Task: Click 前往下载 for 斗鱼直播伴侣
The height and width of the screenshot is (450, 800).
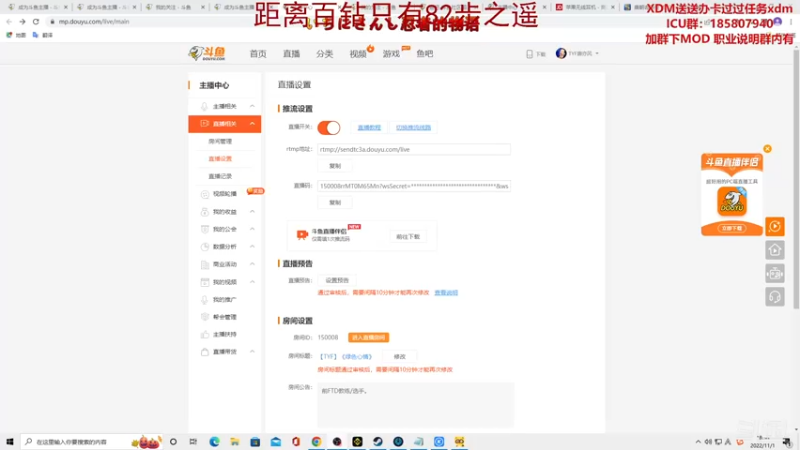Action: click(x=408, y=237)
